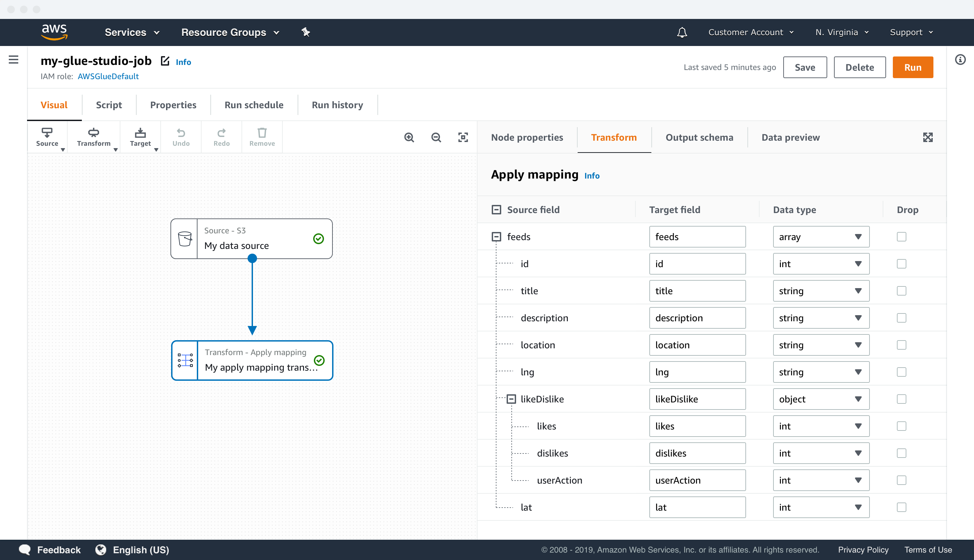Open the pin shortcuts icon in navbar
Viewport: 974px width, 560px height.
pyautogui.click(x=306, y=32)
